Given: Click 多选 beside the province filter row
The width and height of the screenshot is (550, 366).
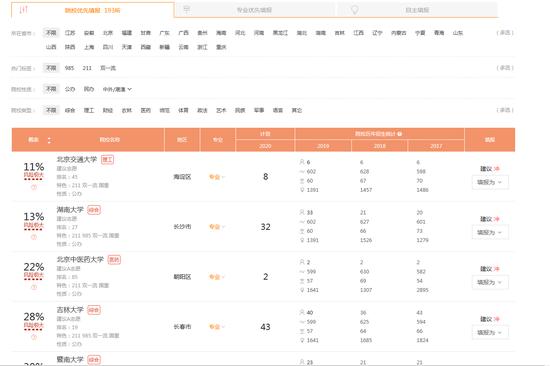Looking at the screenshot, I should pyautogui.click(x=505, y=33).
